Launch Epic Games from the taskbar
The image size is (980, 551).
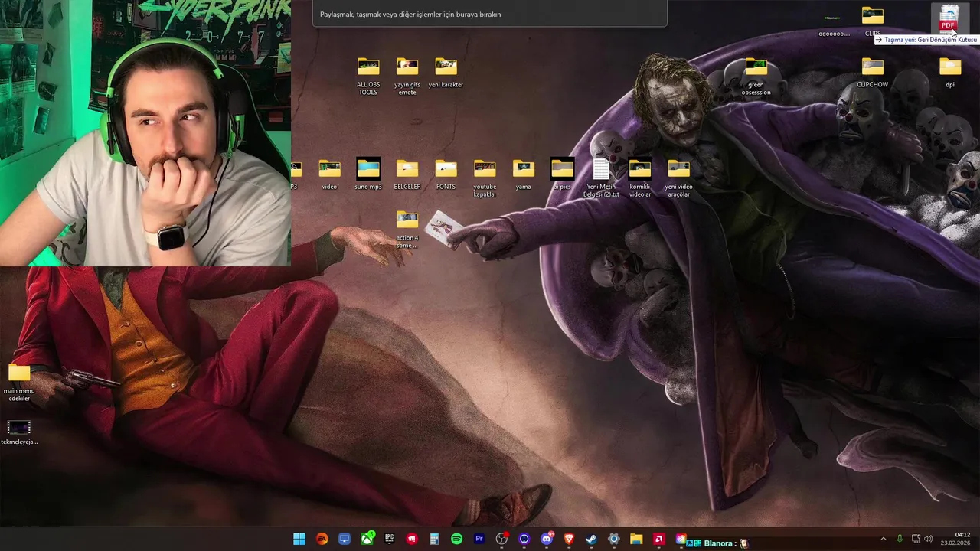click(389, 539)
